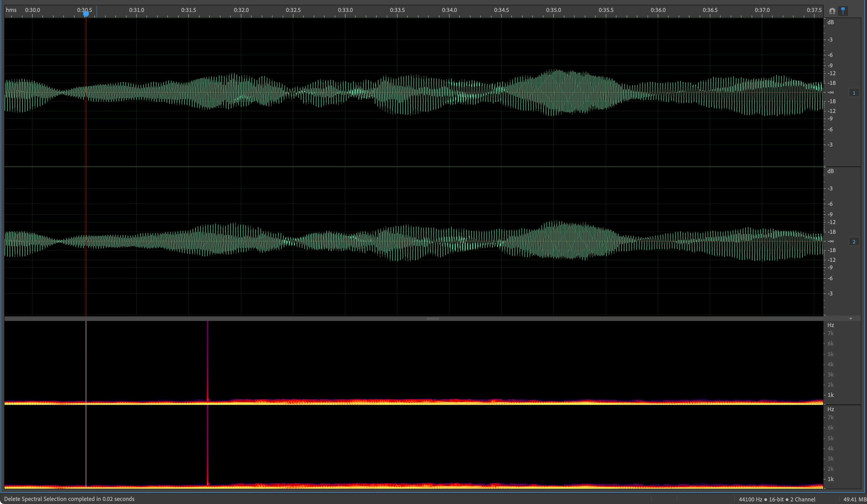
Task: Click the waveform/spectral divider grip handle
Action: pos(432,319)
